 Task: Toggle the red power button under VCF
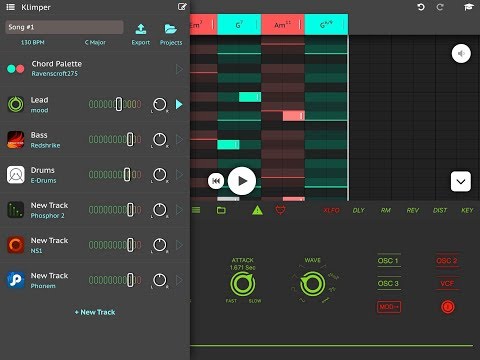point(447,307)
